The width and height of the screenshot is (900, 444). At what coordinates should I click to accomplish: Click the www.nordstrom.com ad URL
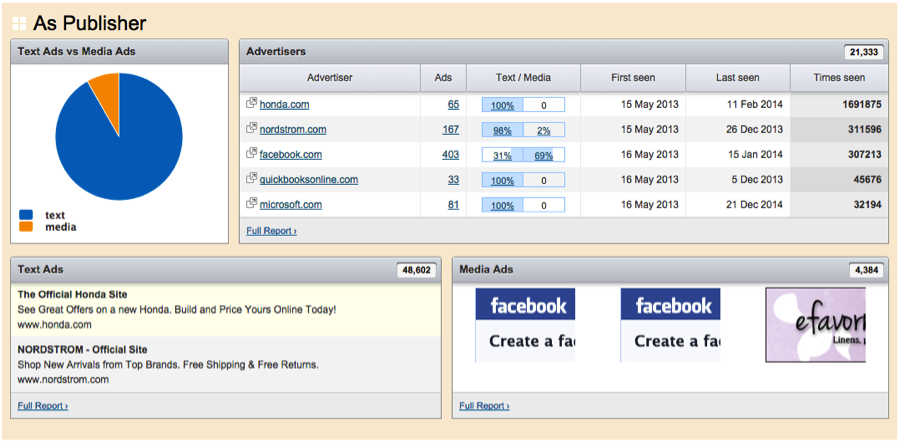(63, 379)
